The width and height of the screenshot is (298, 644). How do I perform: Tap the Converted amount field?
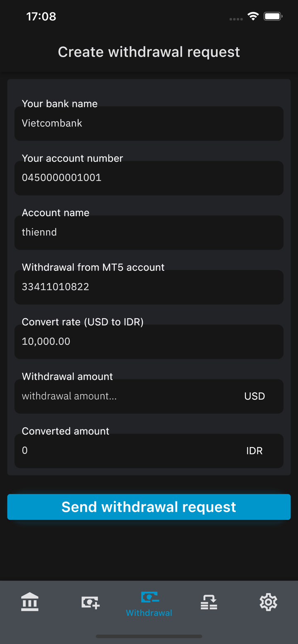pyautogui.click(x=124, y=451)
